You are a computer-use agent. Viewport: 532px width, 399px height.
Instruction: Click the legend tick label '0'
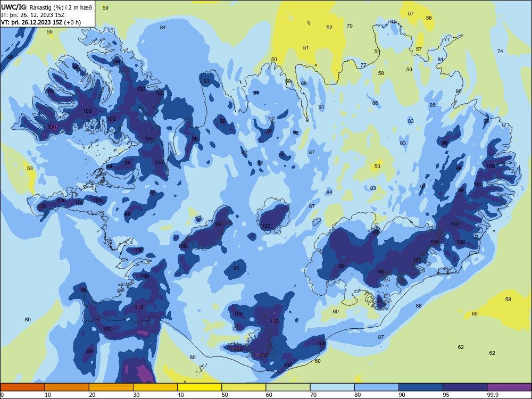click(x=2, y=395)
